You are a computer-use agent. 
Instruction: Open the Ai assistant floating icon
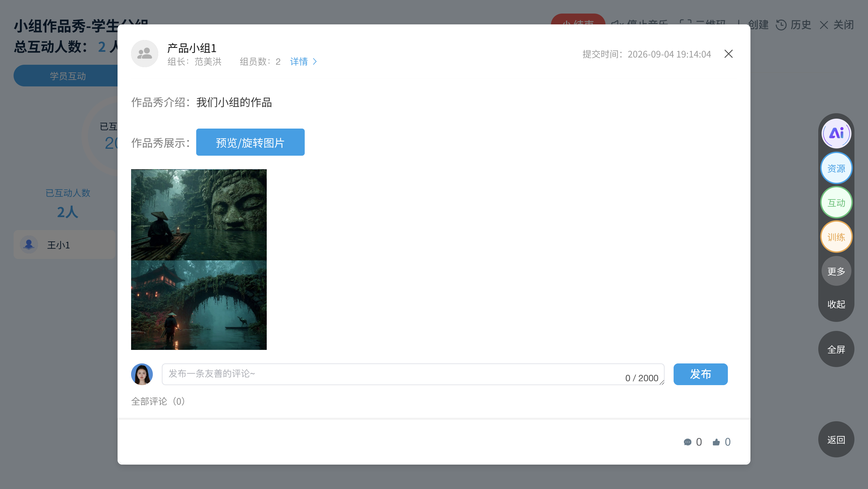tap(836, 134)
